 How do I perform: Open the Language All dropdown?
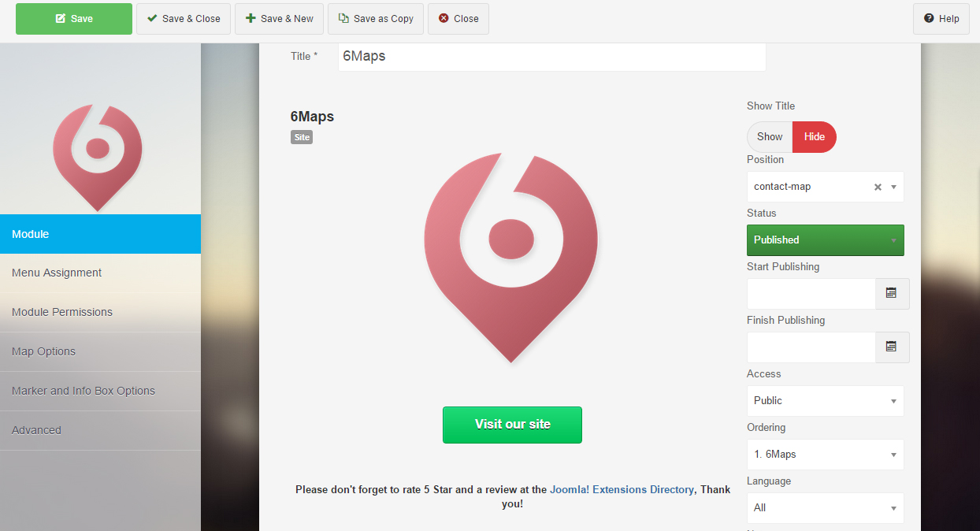point(826,508)
